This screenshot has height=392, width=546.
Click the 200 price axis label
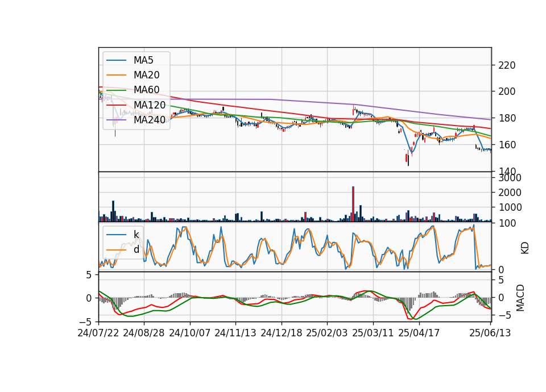tap(507, 91)
